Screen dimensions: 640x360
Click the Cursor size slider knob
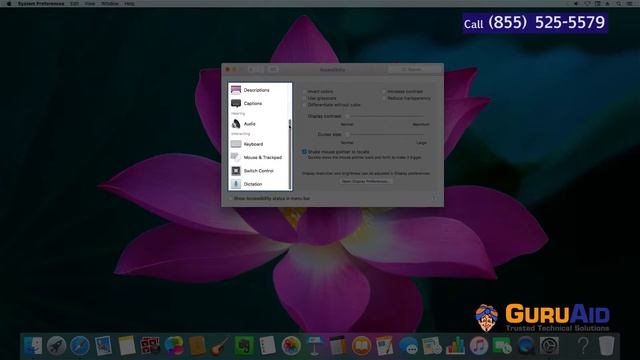pos(347,134)
